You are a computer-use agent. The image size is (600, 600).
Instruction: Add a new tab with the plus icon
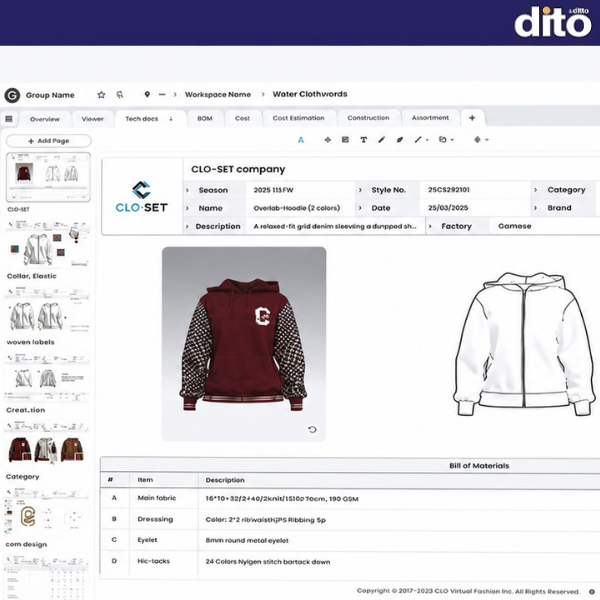click(472, 118)
